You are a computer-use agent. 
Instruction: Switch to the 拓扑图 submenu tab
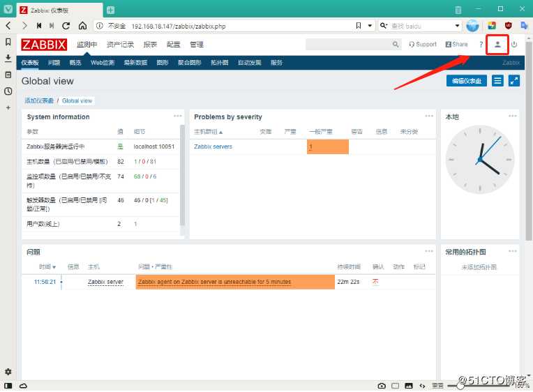tap(220, 63)
